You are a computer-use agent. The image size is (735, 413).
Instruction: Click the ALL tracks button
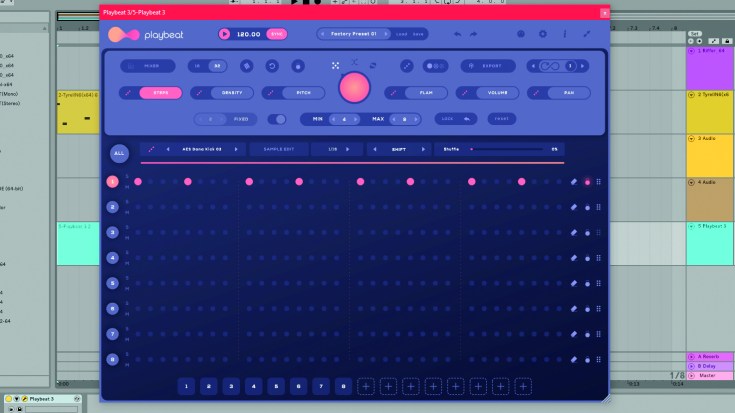[x=119, y=153]
